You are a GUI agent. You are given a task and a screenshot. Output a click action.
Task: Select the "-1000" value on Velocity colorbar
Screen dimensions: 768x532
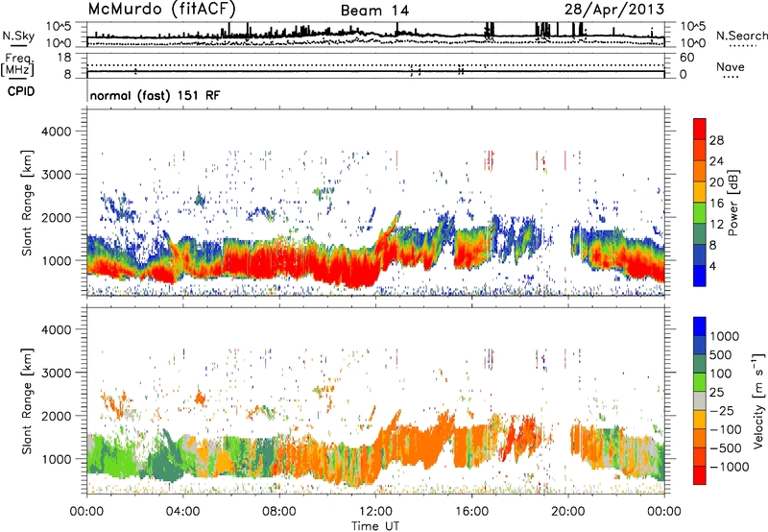729,467
